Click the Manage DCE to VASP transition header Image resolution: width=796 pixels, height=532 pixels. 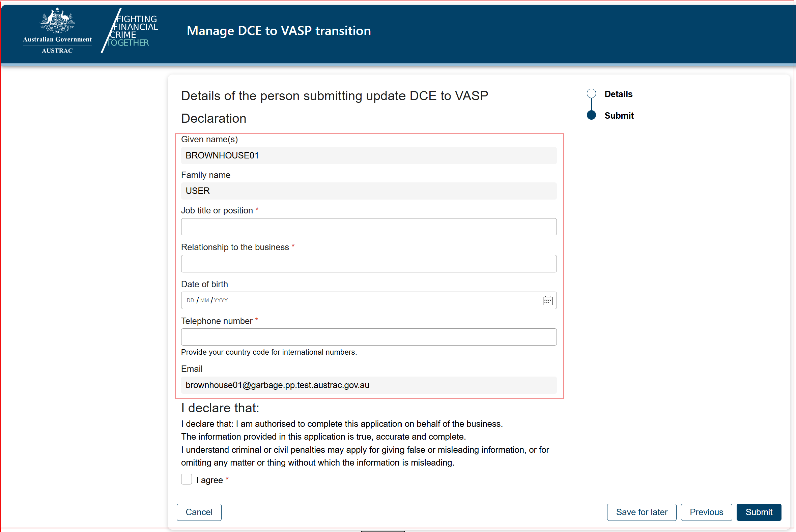tap(278, 31)
